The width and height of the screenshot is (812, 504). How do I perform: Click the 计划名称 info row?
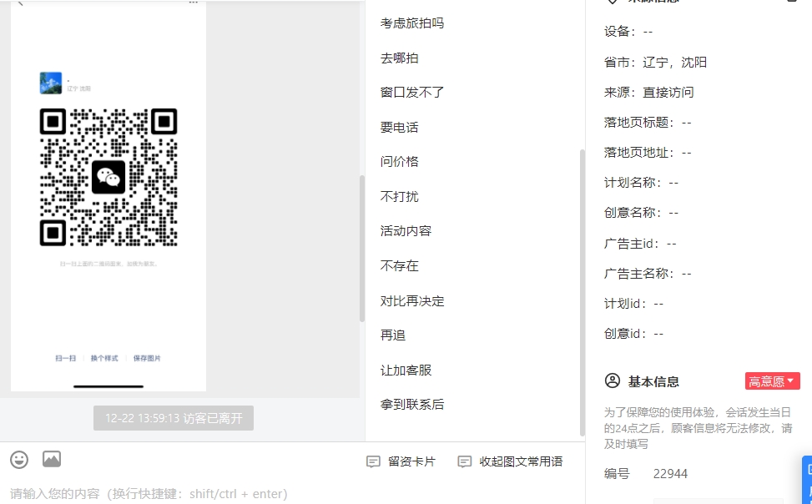[x=641, y=183]
